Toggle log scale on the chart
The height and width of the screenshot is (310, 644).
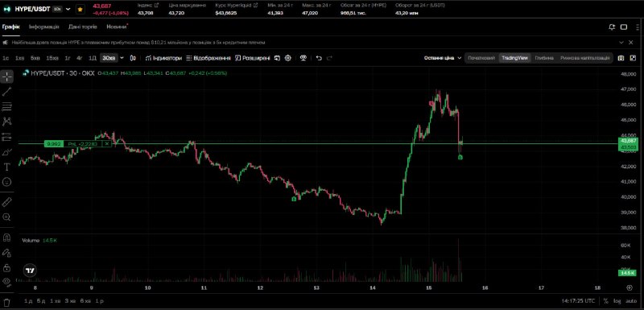[x=617, y=300]
